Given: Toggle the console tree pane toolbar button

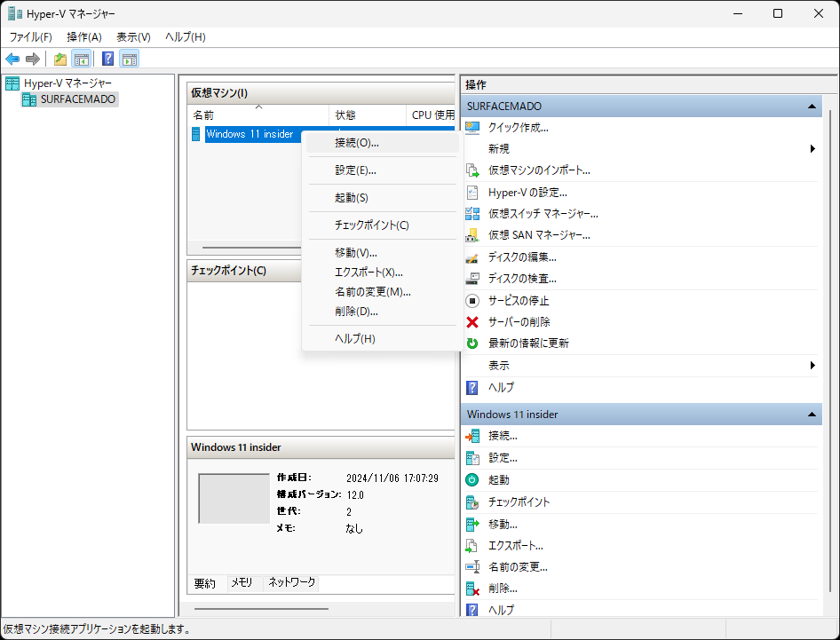Looking at the screenshot, I should click(81, 59).
